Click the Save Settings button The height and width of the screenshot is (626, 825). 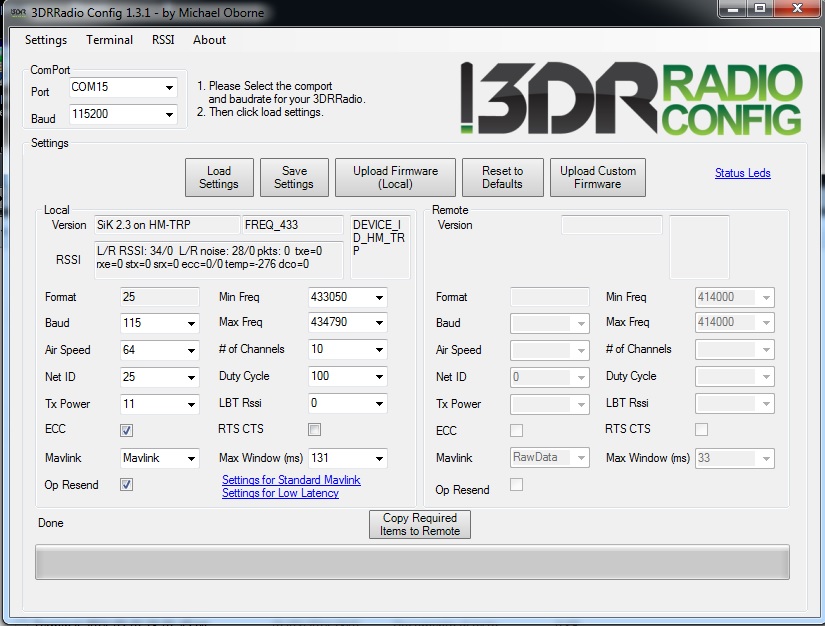pyautogui.click(x=294, y=177)
